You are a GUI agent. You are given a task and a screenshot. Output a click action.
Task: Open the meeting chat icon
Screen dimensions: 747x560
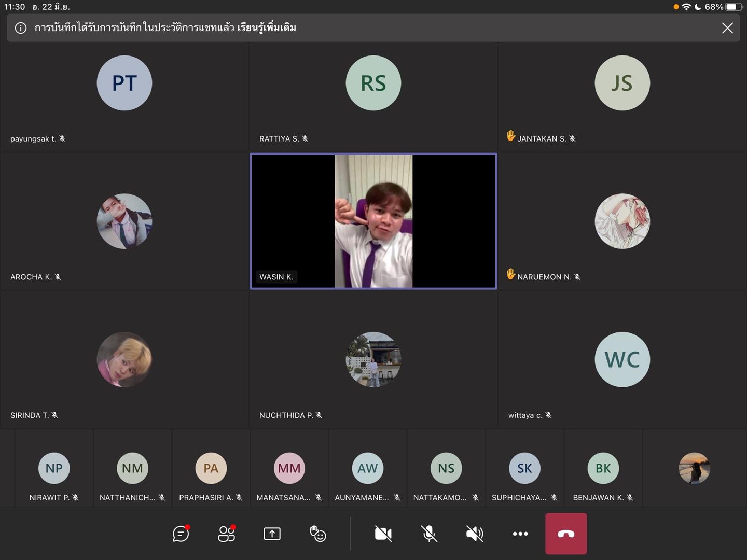(181, 534)
